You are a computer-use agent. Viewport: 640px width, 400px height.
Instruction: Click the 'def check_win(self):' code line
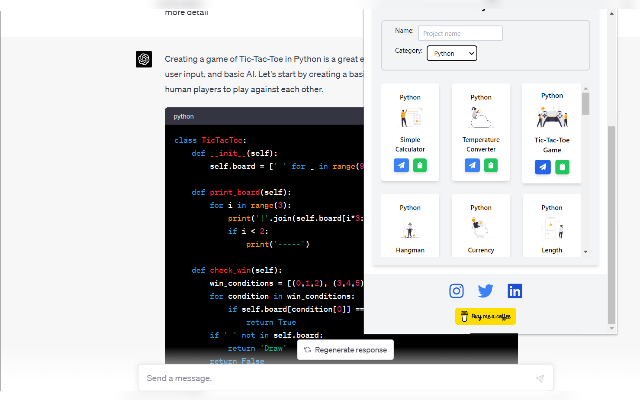coord(237,270)
